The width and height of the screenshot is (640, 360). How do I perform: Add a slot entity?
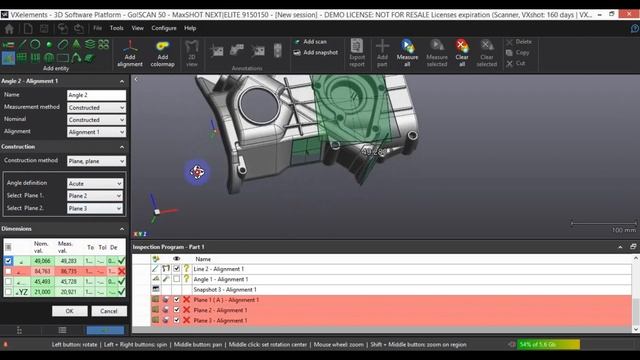63,44
